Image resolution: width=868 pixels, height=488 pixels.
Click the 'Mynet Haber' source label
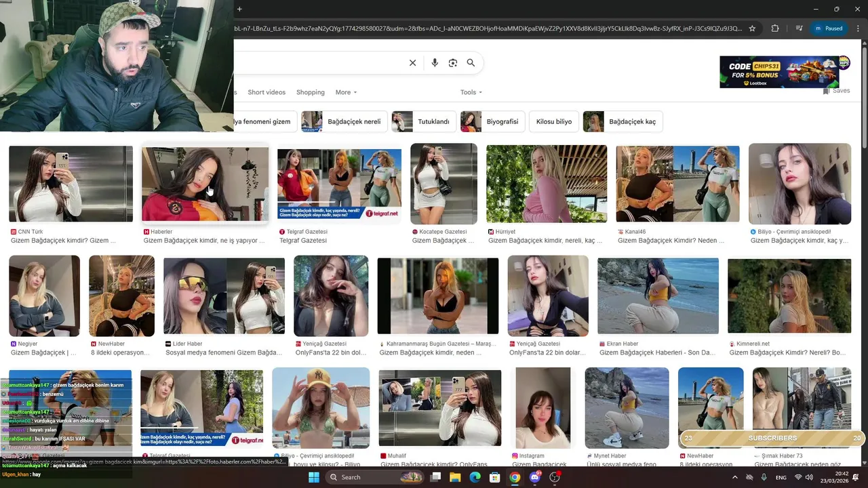[x=610, y=456]
